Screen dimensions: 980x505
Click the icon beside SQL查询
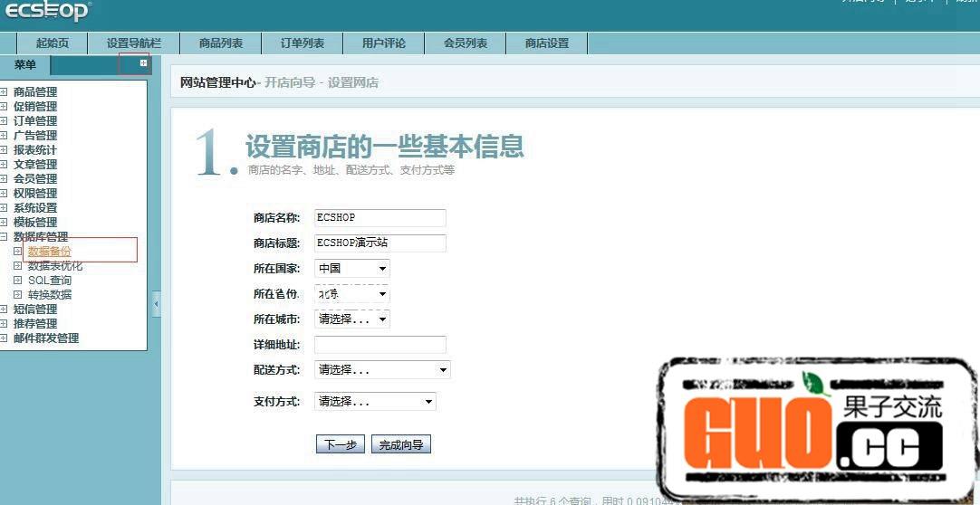[x=17, y=281]
